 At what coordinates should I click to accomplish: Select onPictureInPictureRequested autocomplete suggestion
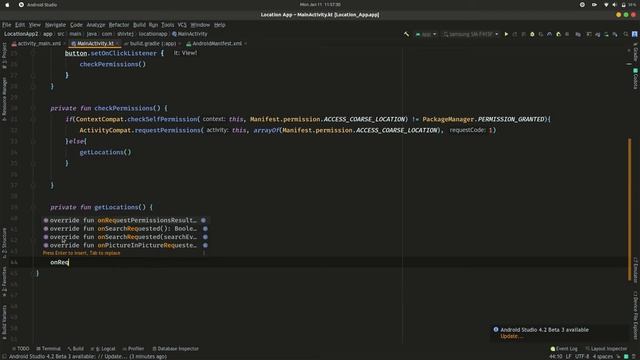(125, 245)
